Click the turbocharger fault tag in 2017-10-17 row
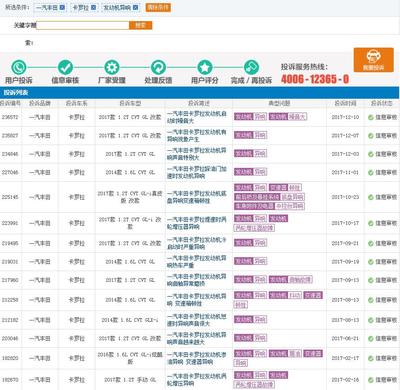This screenshot has width=400, height=390. 254,228
